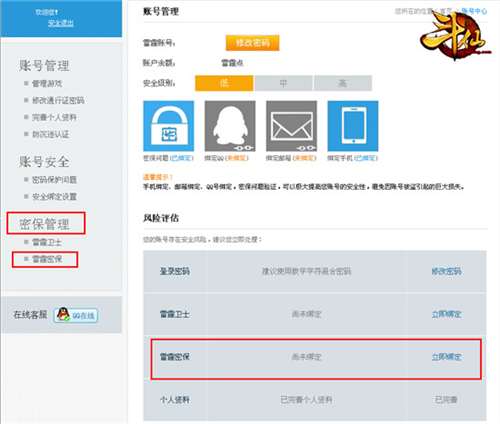Click the 密保管理 sidebar heading
Image resolution: width=500 pixels, height=424 pixels.
[44, 224]
